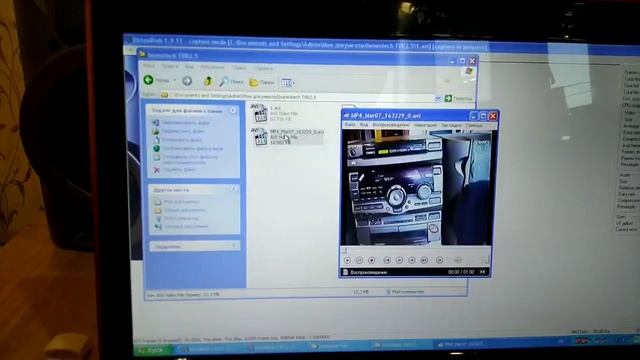The image size is (640, 360).
Task: Open the Воспроизведение menu in media player
Action: point(391,124)
